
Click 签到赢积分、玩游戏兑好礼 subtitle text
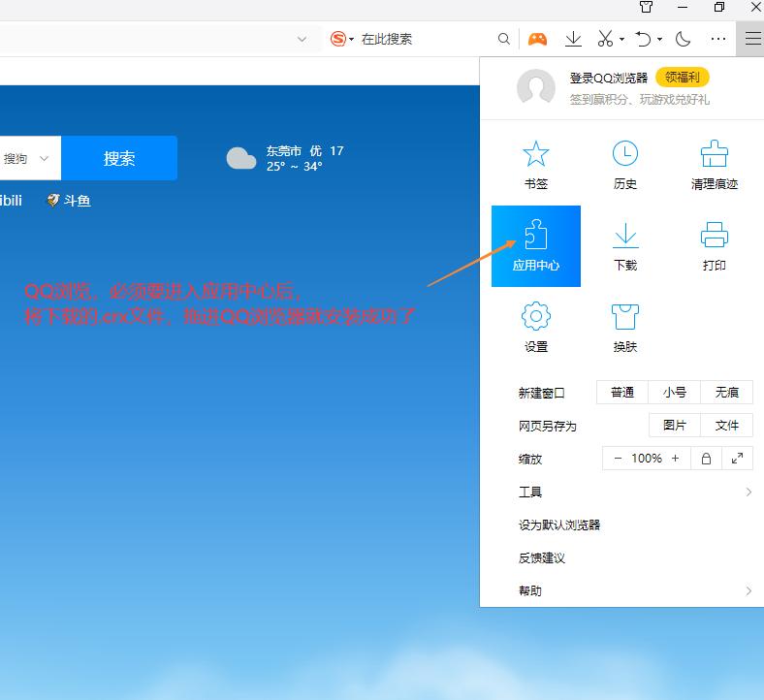[639, 100]
